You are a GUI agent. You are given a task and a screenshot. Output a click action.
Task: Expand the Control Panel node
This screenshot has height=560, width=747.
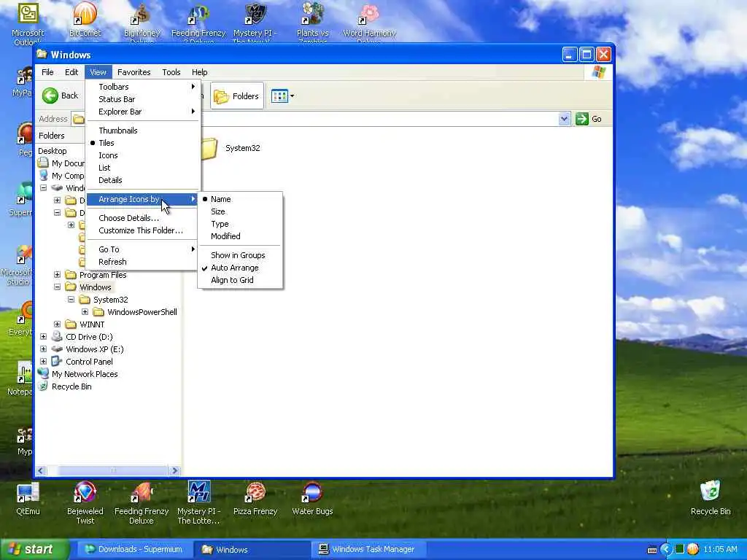43,362
